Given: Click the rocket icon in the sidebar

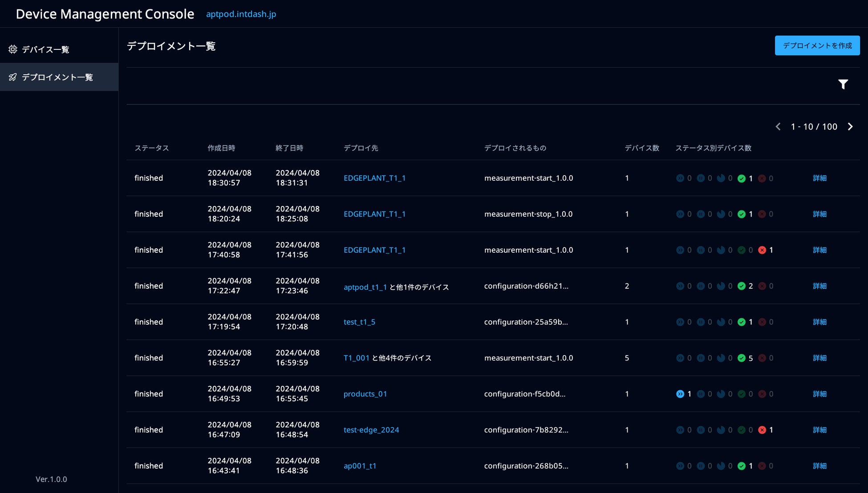Looking at the screenshot, I should (12, 77).
